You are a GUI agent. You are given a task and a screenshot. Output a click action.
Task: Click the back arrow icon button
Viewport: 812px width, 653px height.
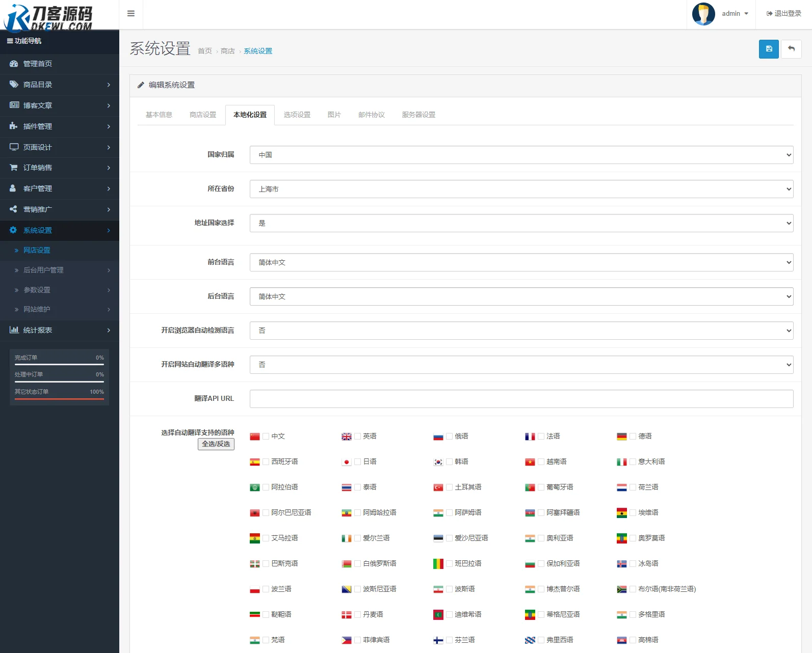pyautogui.click(x=791, y=49)
